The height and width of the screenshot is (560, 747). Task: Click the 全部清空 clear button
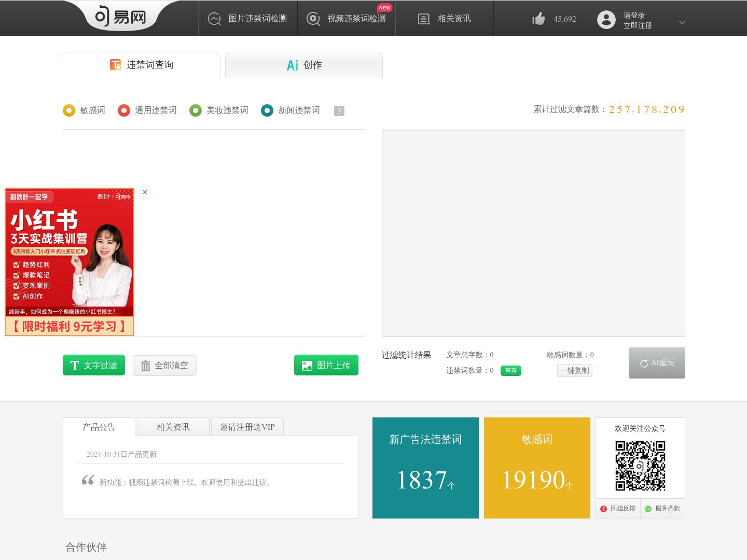point(164,366)
